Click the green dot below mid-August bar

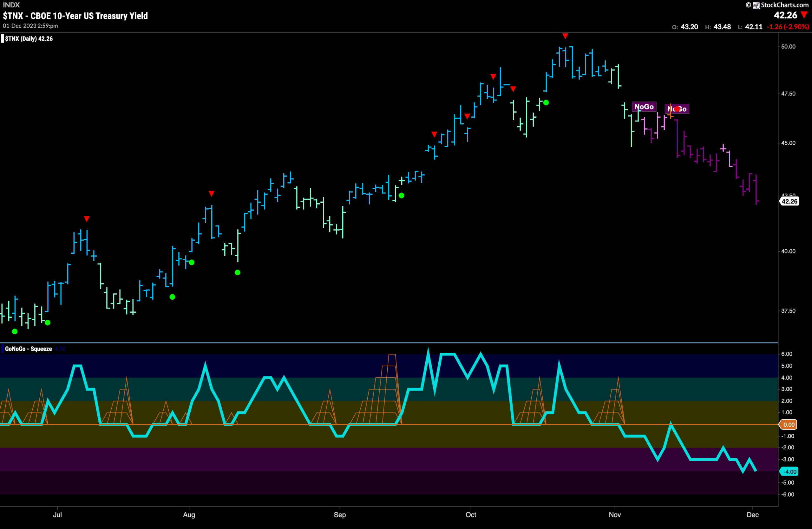[238, 272]
